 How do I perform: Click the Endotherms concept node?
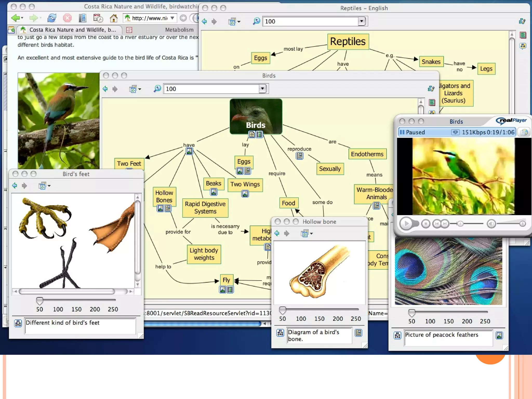(367, 154)
